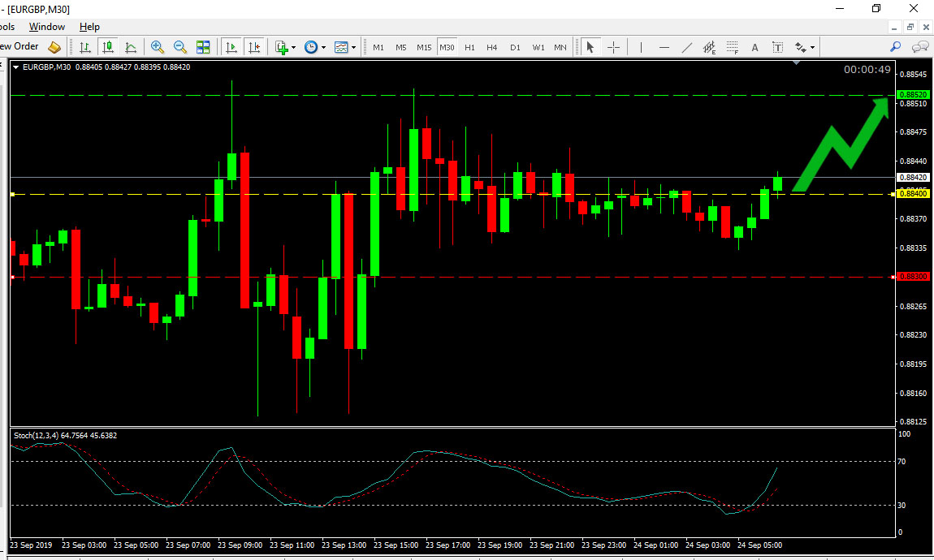
Task: Expand the Periods clock dropdown arrow
Action: point(323,48)
